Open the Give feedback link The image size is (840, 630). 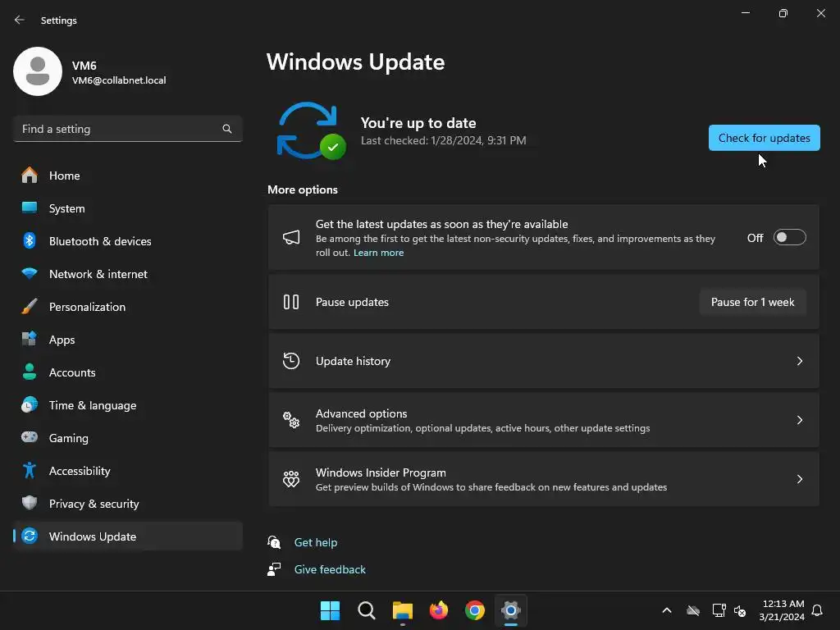(x=330, y=569)
